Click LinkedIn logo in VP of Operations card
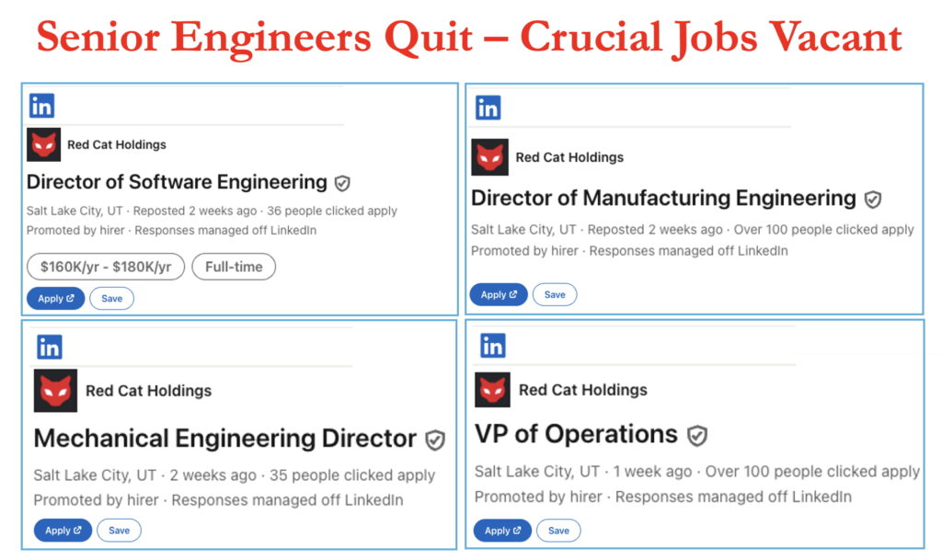The height and width of the screenshot is (560, 942). 492,345
